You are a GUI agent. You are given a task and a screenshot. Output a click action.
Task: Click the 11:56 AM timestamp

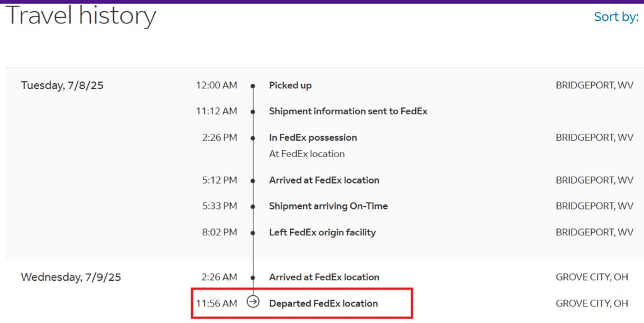click(216, 303)
